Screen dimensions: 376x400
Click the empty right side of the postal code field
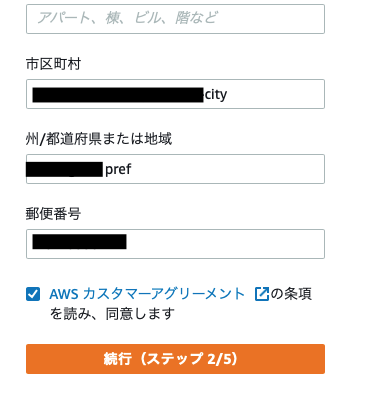coord(225,244)
